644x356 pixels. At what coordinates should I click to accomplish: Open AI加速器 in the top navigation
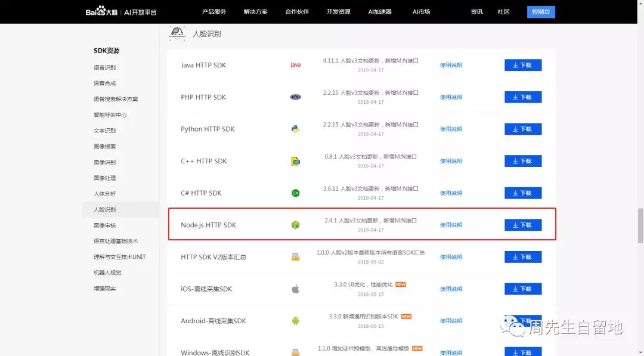pos(380,11)
